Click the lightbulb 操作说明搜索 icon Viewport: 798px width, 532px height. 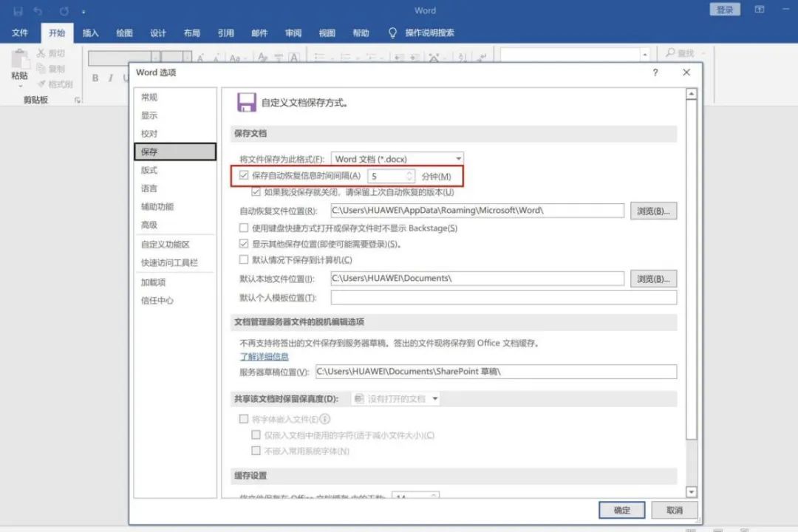tap(392, 33)
